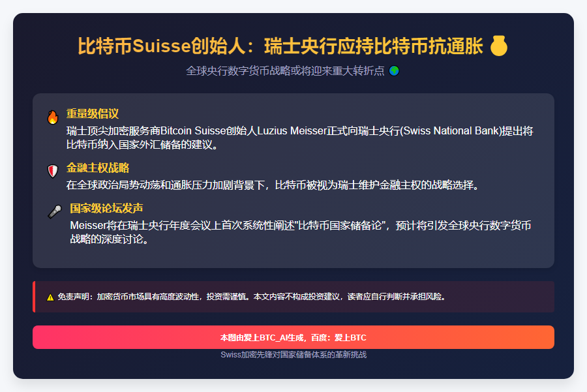Click the paragraph starting Meisser将在瑞士央行年度会议

300,232
